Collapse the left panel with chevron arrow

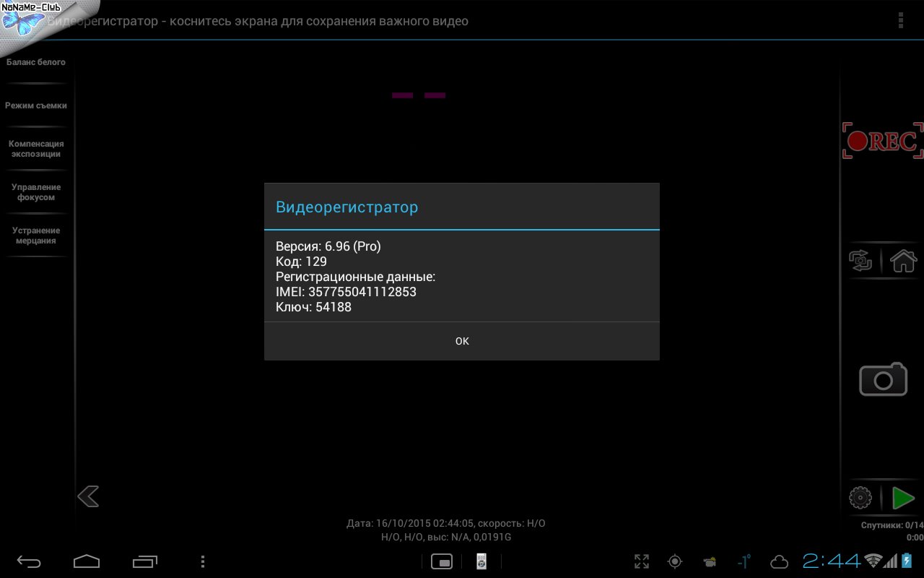[x=88, y=496]
